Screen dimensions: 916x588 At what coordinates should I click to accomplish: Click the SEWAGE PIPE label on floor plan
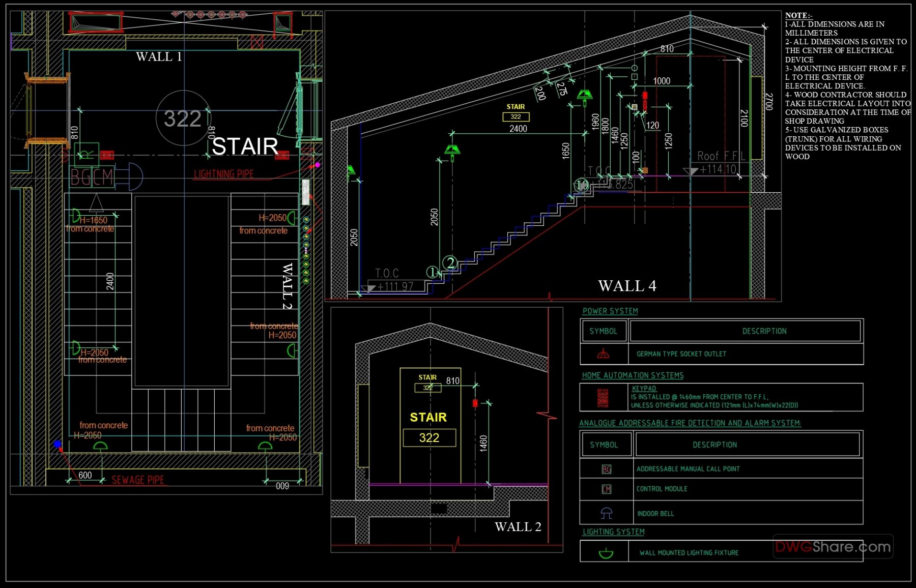point(138,480)
